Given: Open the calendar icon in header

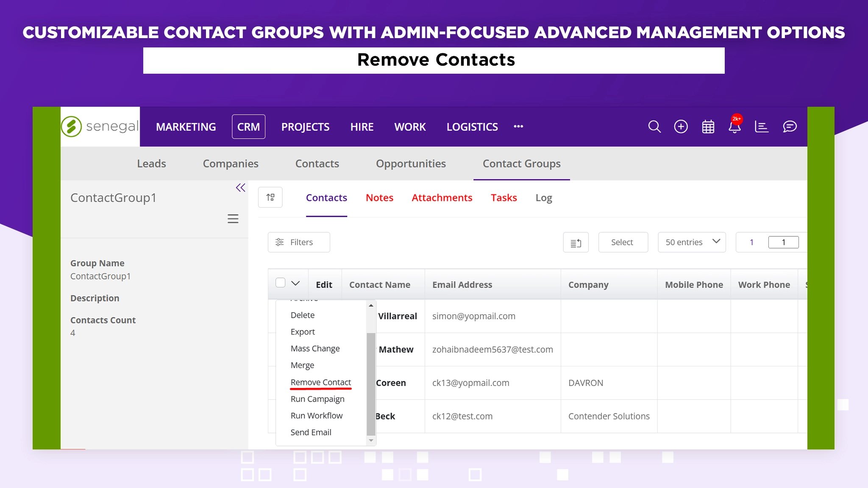Looking at the screenshot, I should click(x=708, y=127).
